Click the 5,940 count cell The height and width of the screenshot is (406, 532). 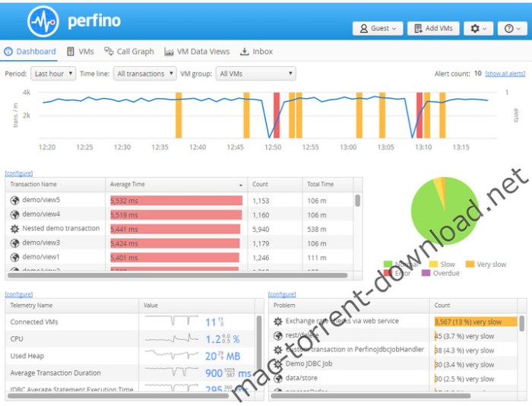pos(261,230)
